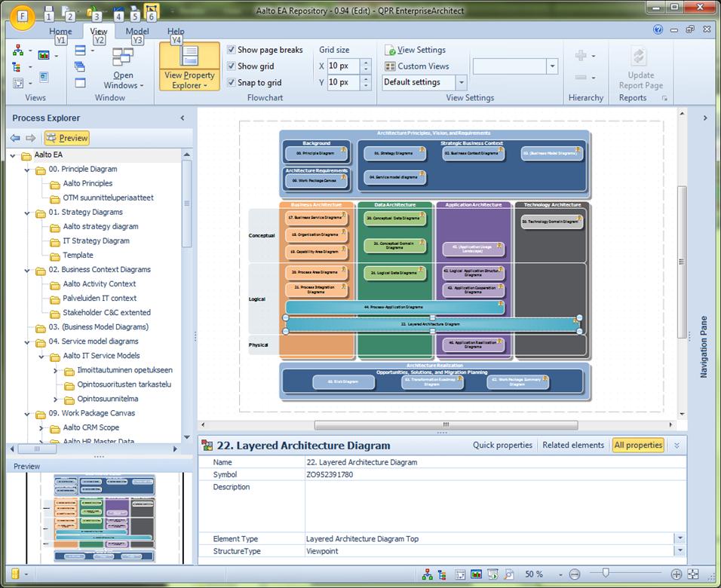Screen dimensions: 721x588
Task: Expand the Navigation Pane arrow
Action: [x=705, y=118]
